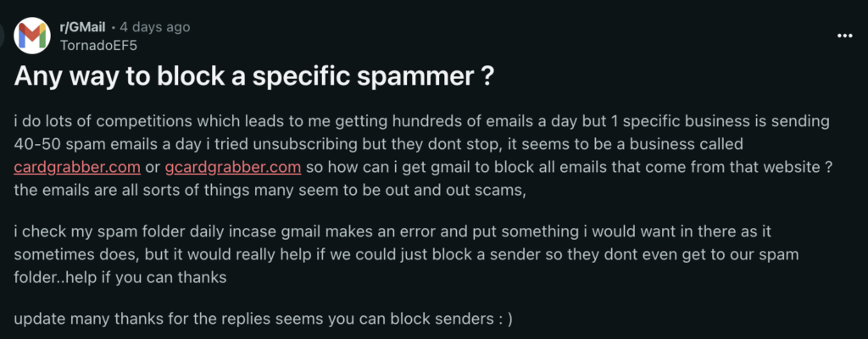Open the gcardgrabber.com hyperlink
This screenshot has width=868, height=339.
coord(233,167)
